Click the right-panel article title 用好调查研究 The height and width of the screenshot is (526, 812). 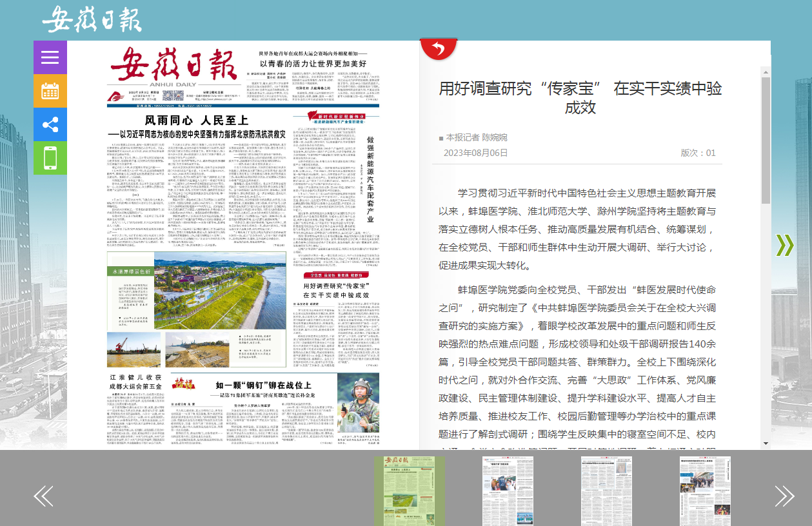[x=580, y=98]
